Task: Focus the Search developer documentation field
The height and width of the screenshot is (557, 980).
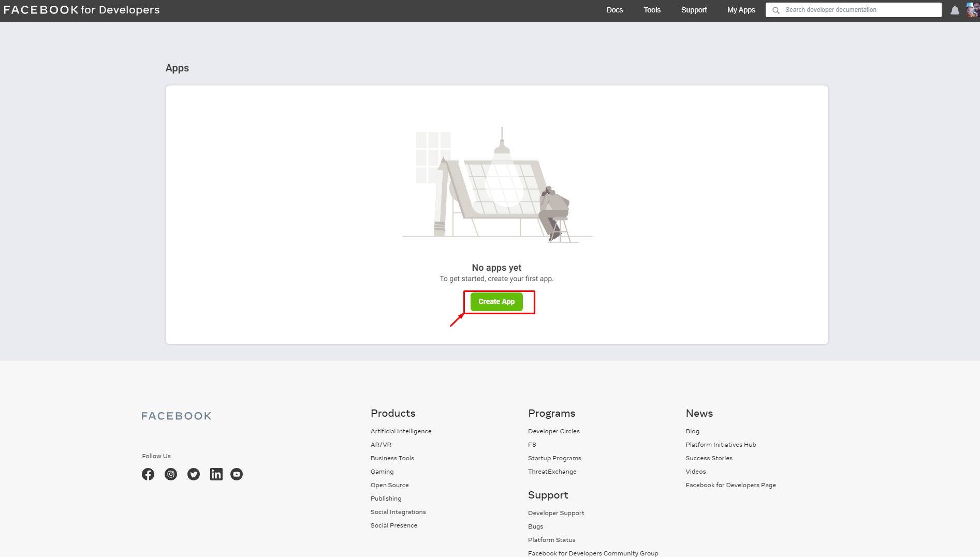Action: (x=854, y=10)
